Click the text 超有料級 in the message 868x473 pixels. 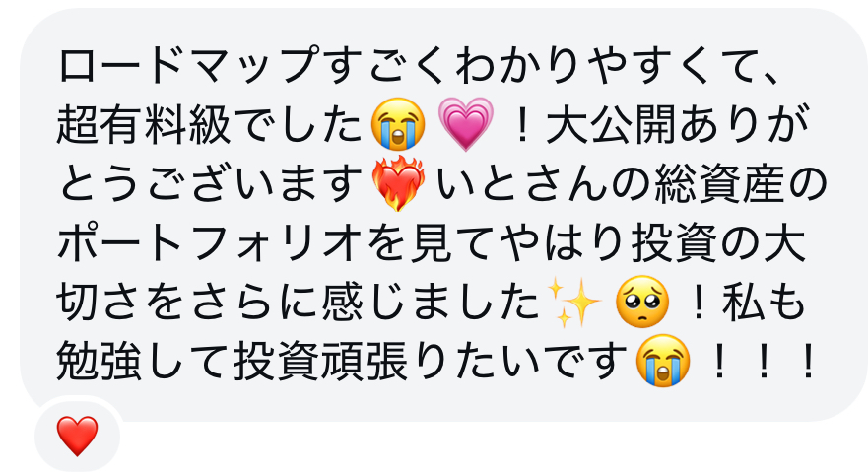point(144,124)
